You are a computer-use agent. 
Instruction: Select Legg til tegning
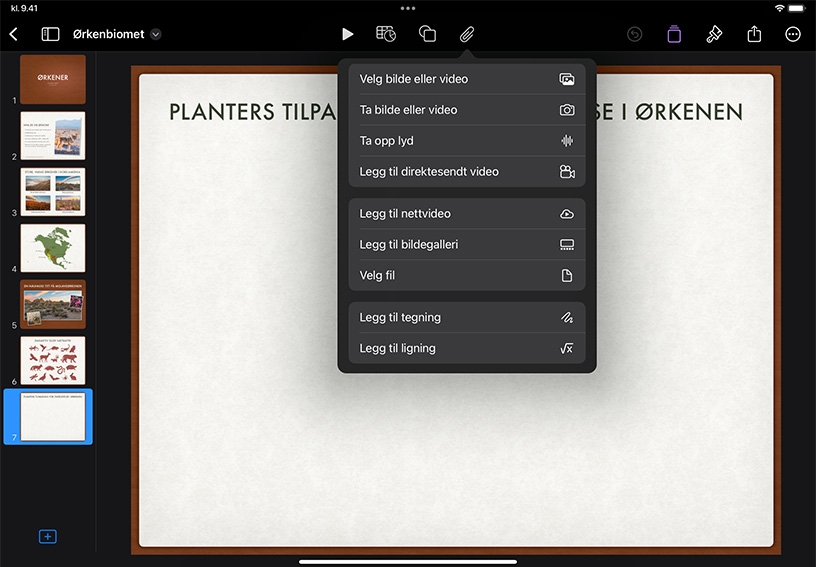(467, 317)
